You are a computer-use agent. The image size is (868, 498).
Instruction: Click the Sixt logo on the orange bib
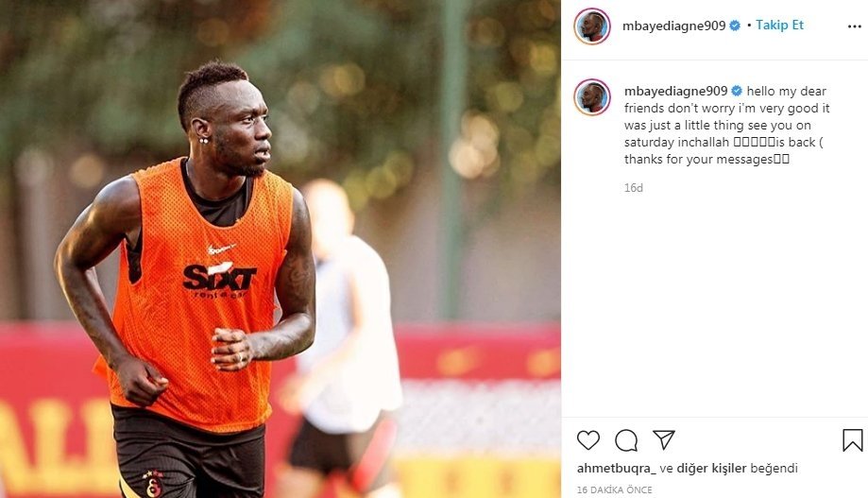(x=220, y=279)
